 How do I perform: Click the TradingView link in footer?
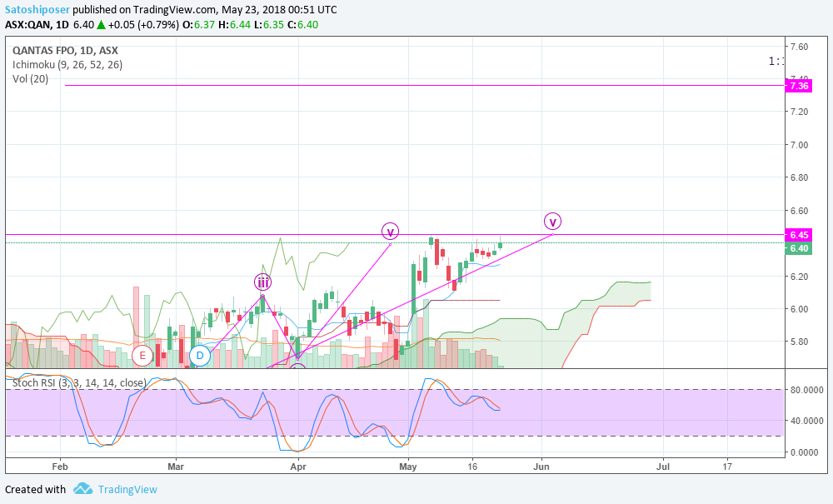tap(127, 489)
